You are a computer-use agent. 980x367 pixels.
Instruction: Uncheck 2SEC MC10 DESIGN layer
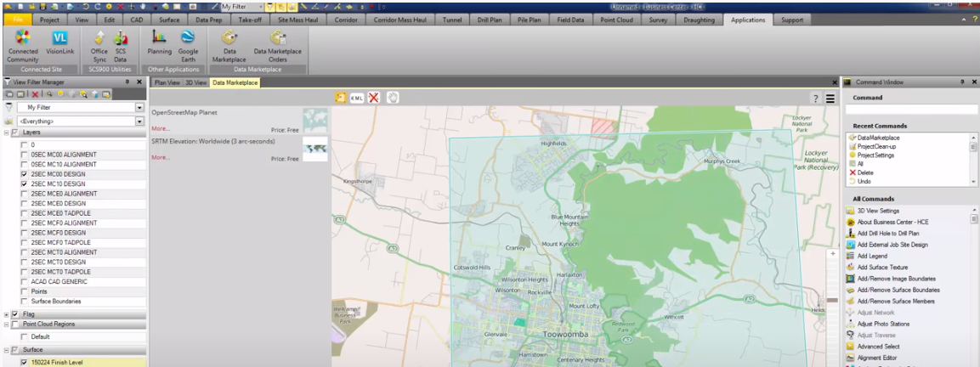tap(25, 183)
